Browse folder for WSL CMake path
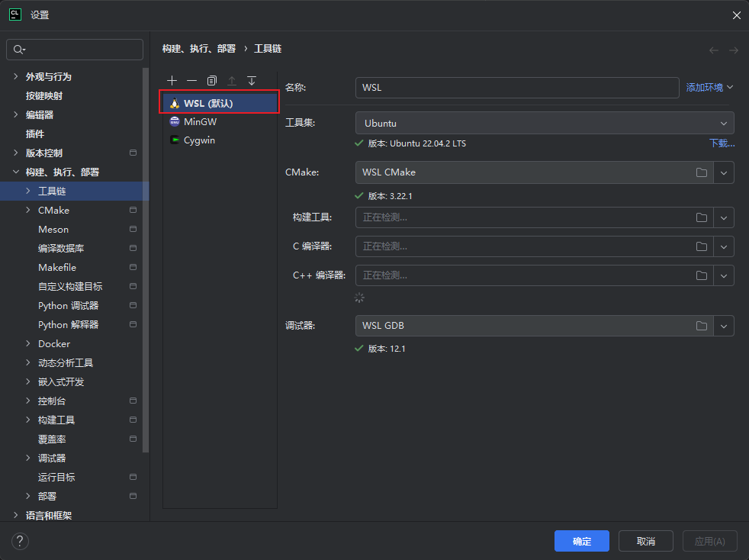Image resolution: width=749 pixels, height=560 pixels. pyautogui.click(x=701, y=172)
